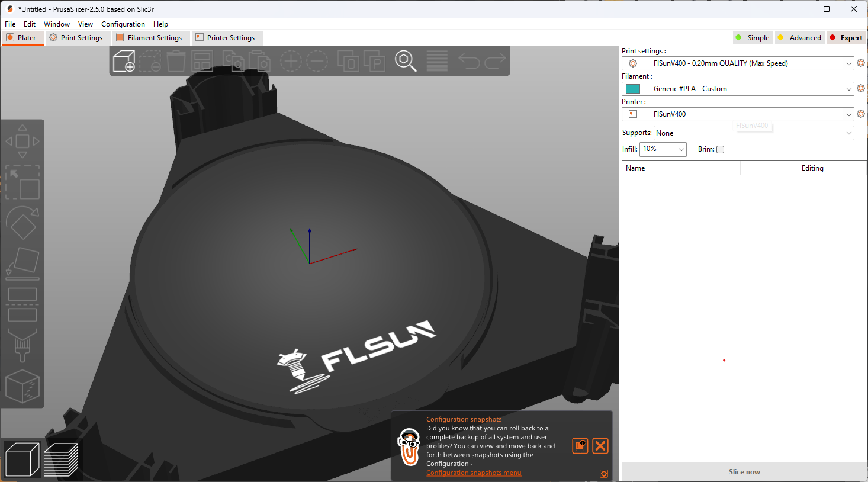Click the Undo arrow icon
This screenshot has width=868, height=482.
469,61
